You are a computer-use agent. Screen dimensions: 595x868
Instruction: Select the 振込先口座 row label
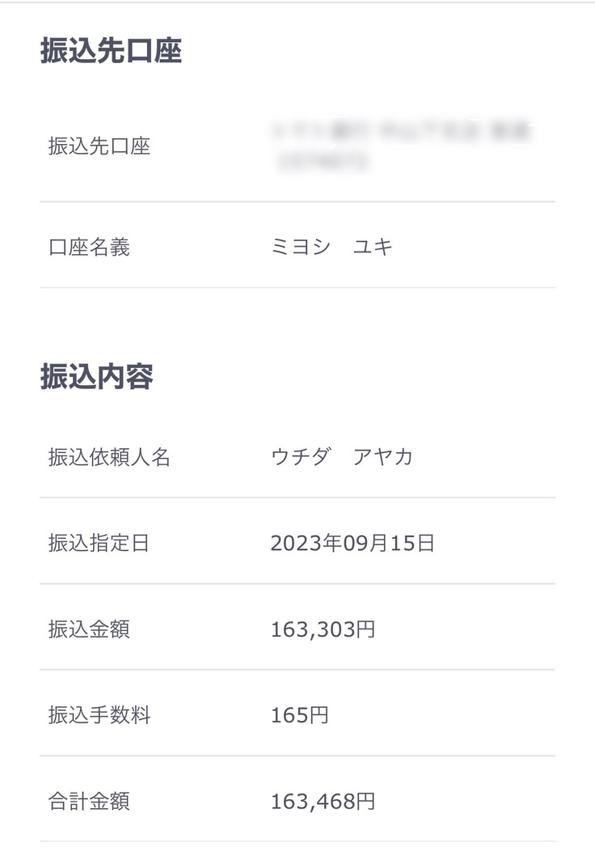99,146
